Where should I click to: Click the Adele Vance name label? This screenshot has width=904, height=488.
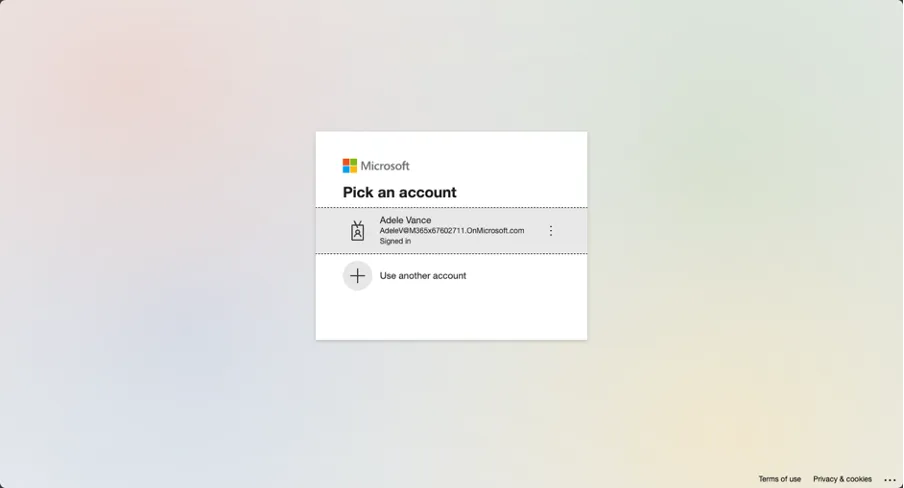click(405, 220)
